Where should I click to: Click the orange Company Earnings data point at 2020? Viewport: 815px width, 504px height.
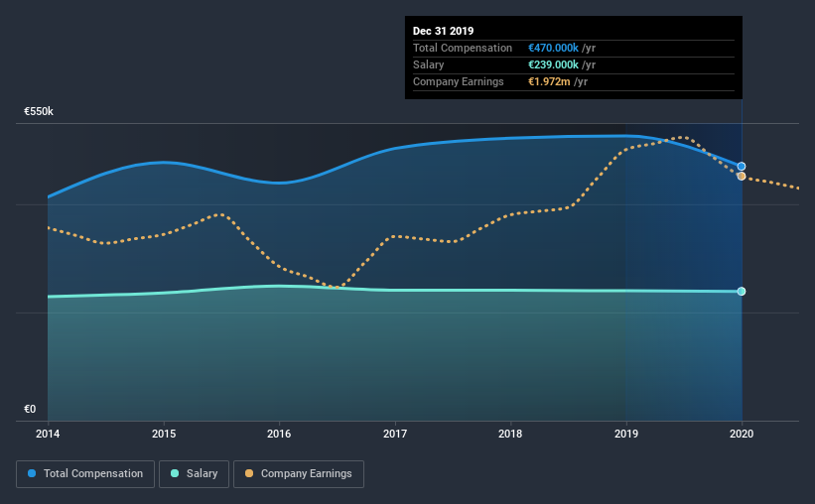(742, 177)
